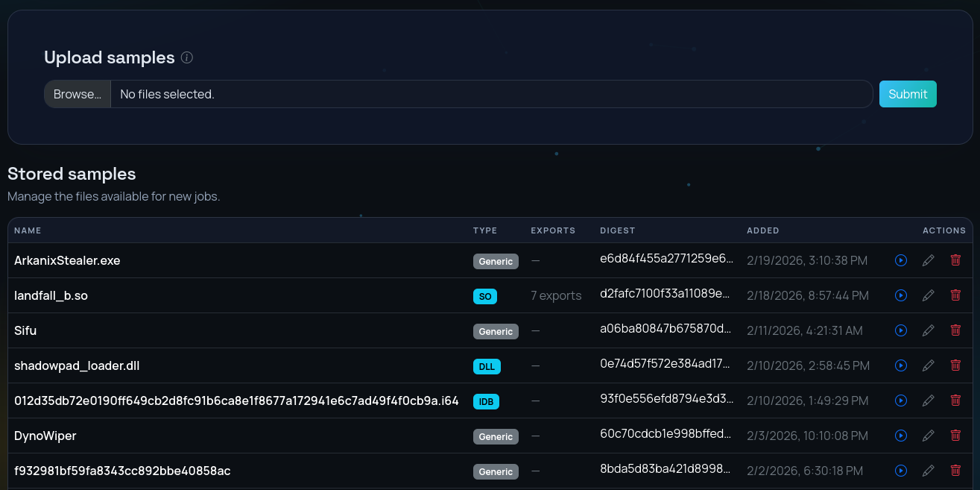Delete the IDB sample ending in .i64
Viewport: 980px width, 490px height.
point(955,401)
